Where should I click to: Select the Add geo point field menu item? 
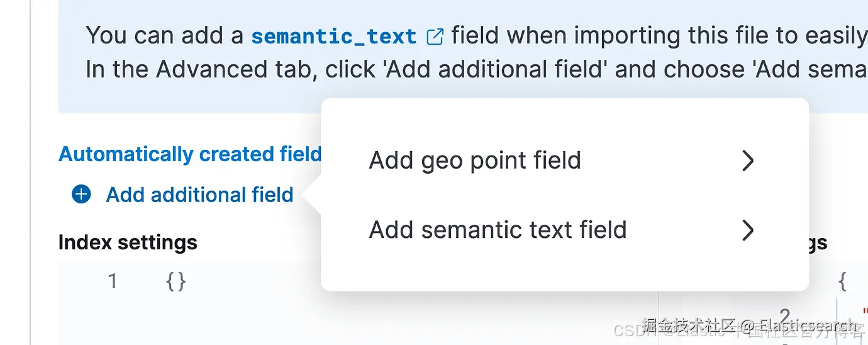475,161
